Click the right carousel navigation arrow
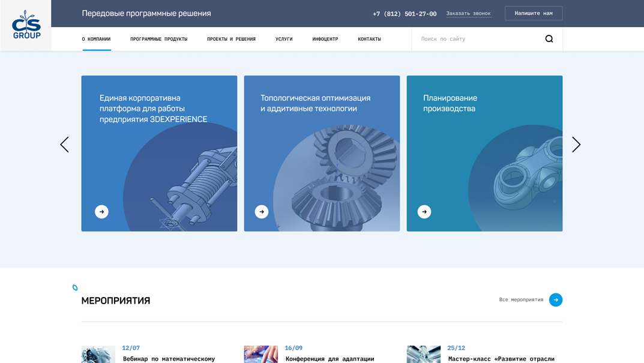This screenshot has width=644, height=363. click(x=576, y=144)
